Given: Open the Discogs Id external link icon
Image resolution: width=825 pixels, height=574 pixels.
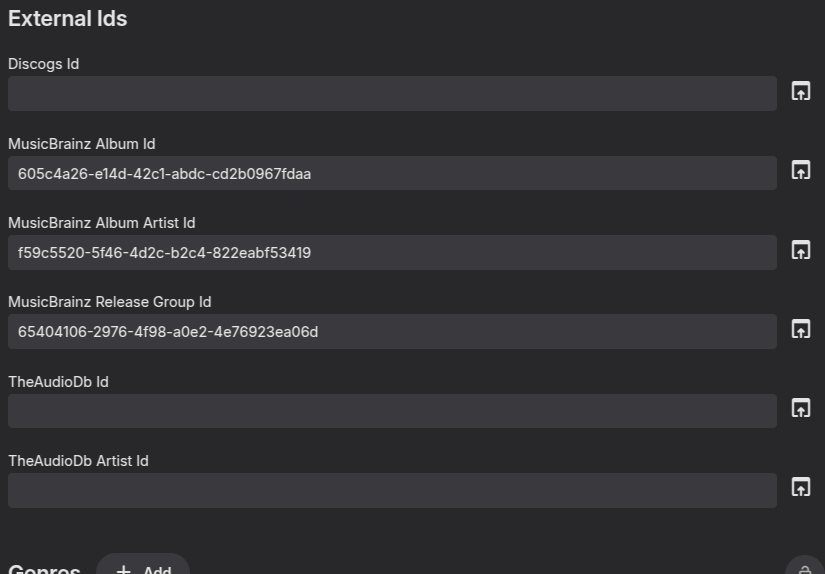Looking at the screenshot, I should point(801,91).
